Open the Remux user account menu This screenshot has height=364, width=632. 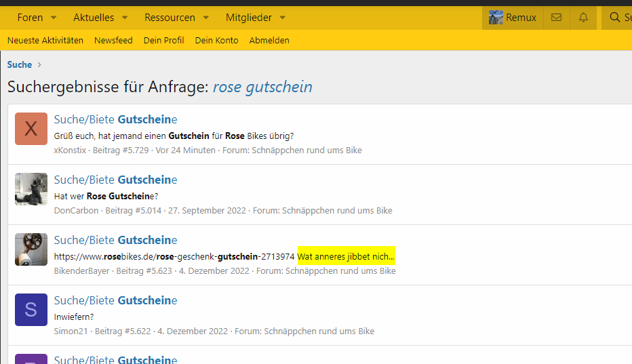tap(513, 18)
